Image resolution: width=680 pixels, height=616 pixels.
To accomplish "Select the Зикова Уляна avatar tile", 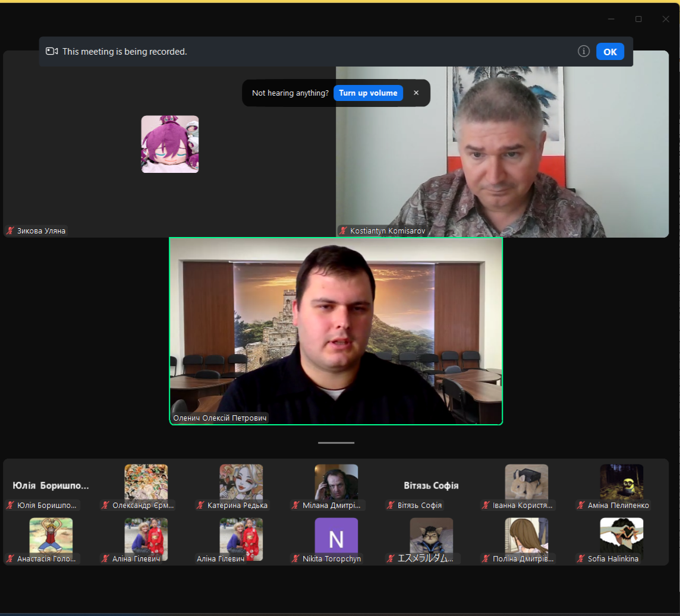I will pos(169,144).
